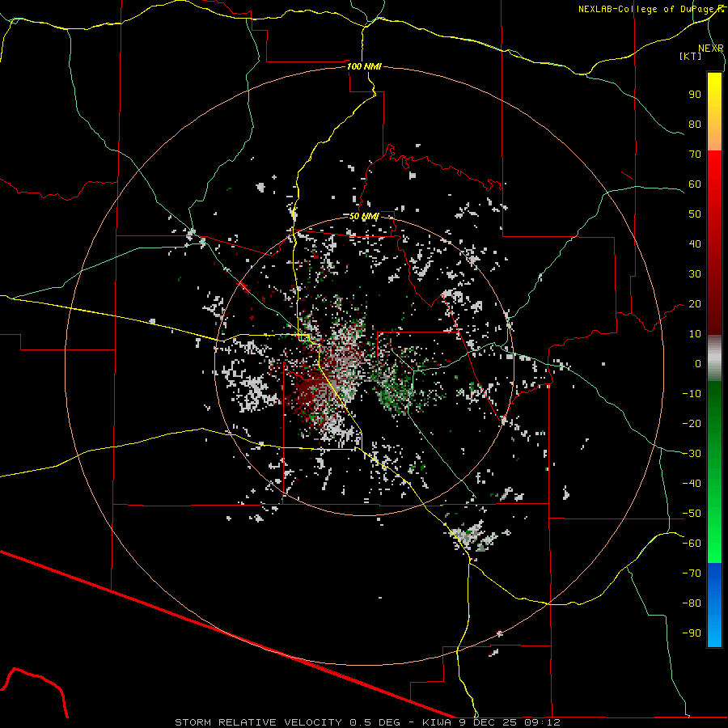Click the 0 value on velocity scale
This screenshot has height=728, width=728.
[x=698, y=364]
